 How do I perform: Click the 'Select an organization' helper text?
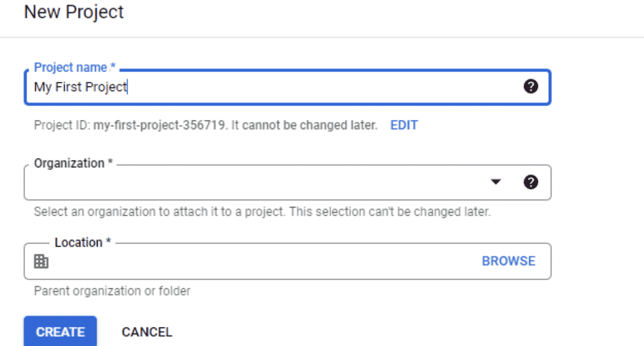(262, 212)
